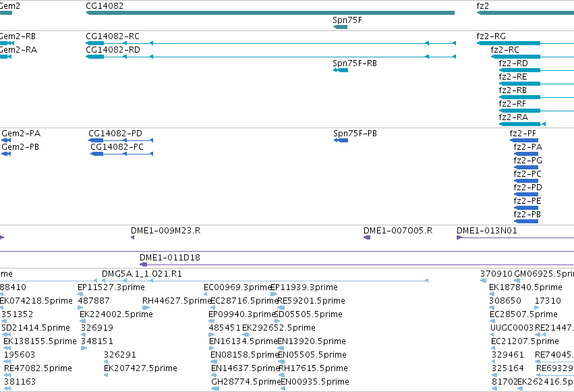Select the EN05505.5prime EST label

pos(312,356)
